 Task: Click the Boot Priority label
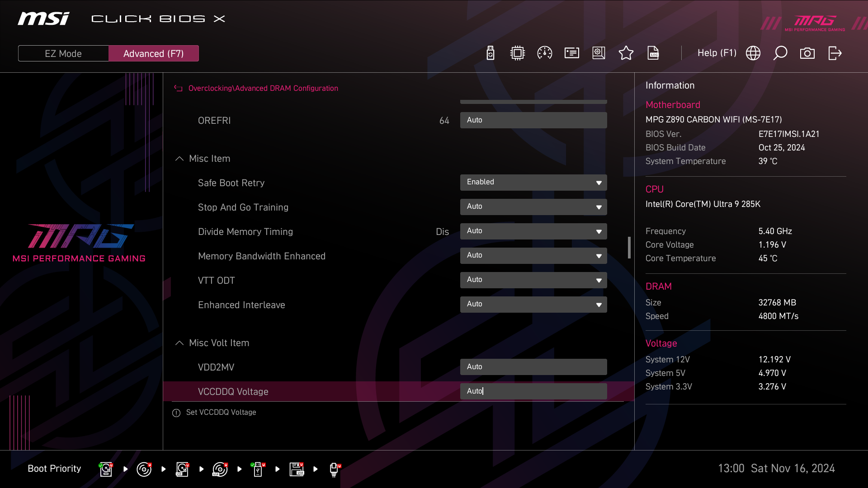tap(54, 469)
